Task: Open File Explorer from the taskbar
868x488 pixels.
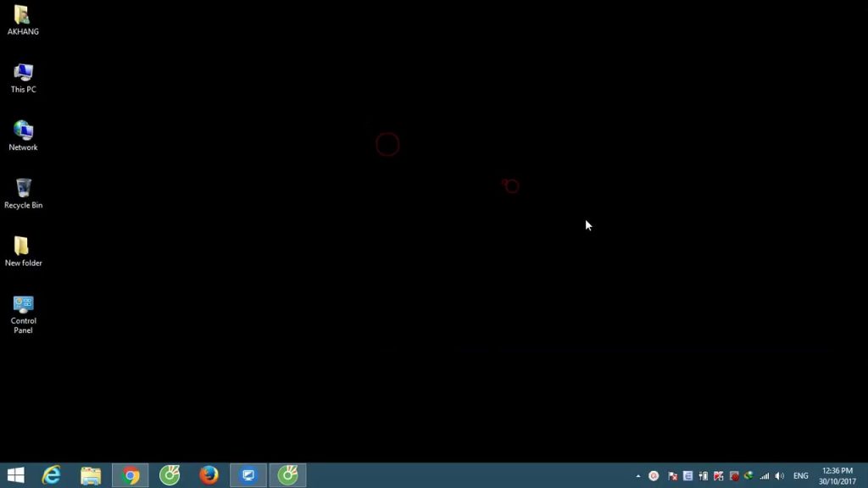Action: coord(91,475)
